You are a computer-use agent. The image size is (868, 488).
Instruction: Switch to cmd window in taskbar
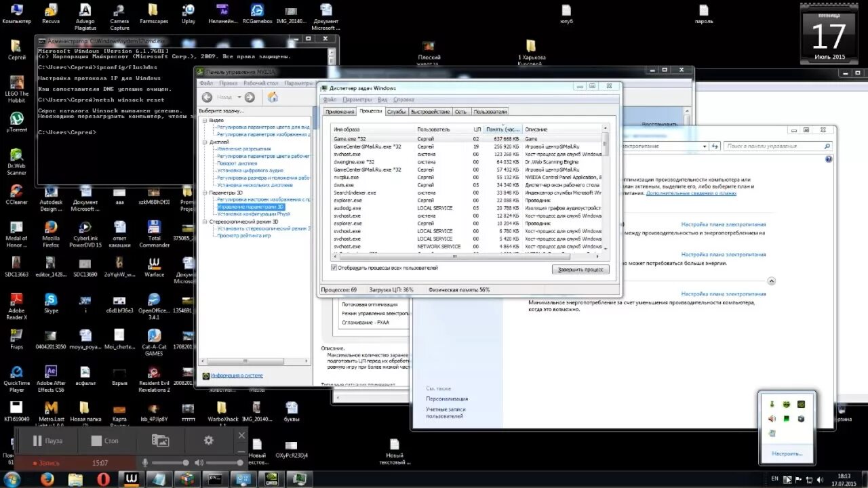(214, 479)
